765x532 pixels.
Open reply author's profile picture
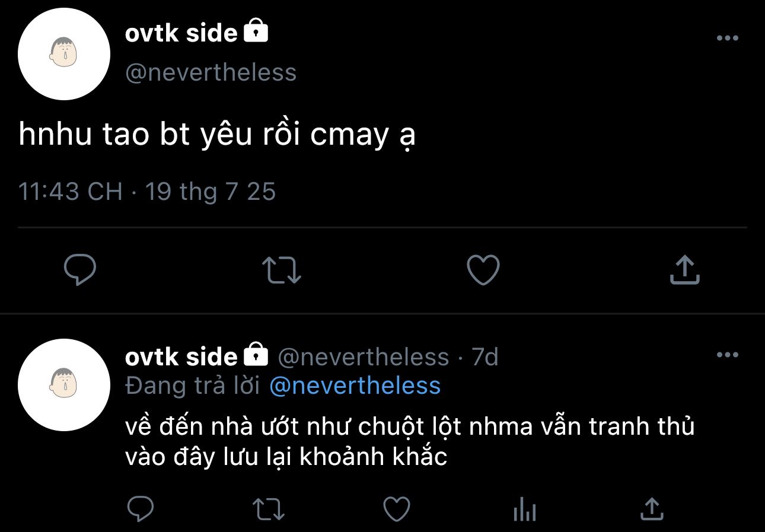(64, 385)
